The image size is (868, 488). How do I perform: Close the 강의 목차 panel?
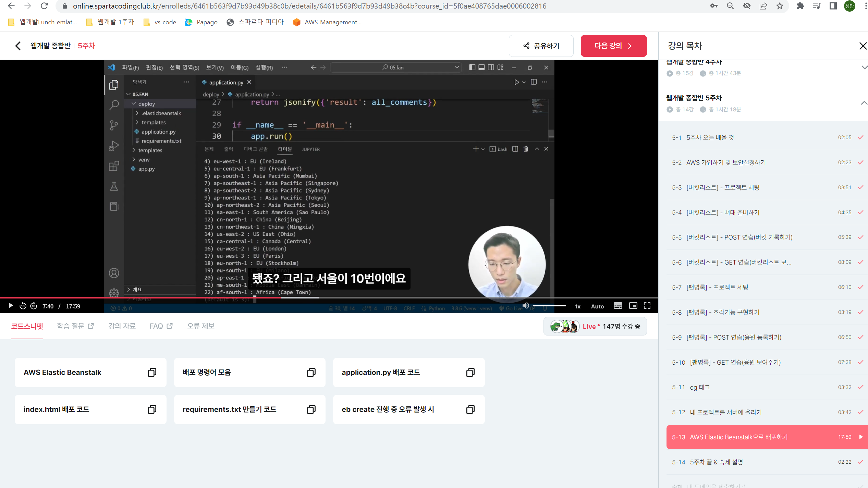(x=863, y=46)
